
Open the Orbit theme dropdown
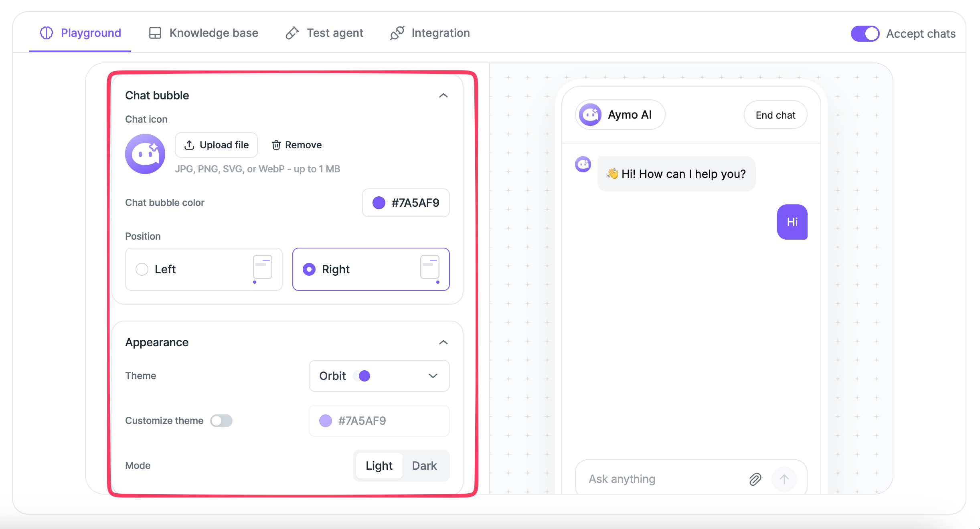(x=379, y=376)
